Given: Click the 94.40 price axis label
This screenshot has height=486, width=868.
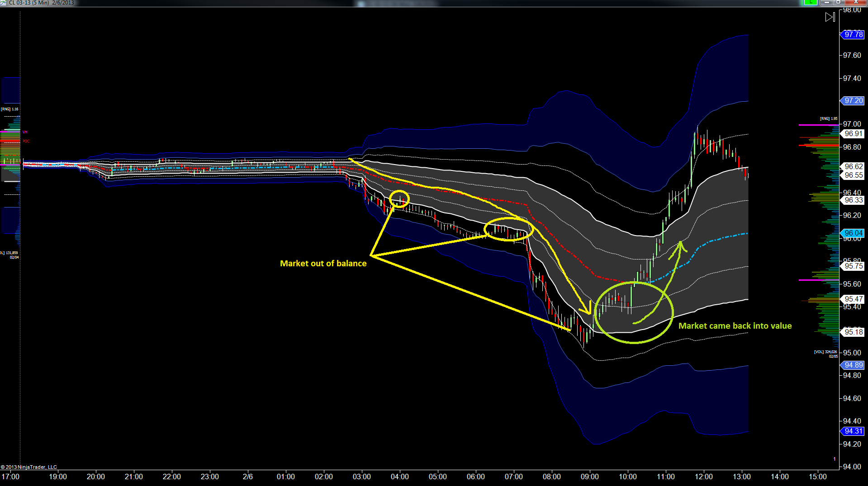Looking at the screenshot, I should coord(852,421).
